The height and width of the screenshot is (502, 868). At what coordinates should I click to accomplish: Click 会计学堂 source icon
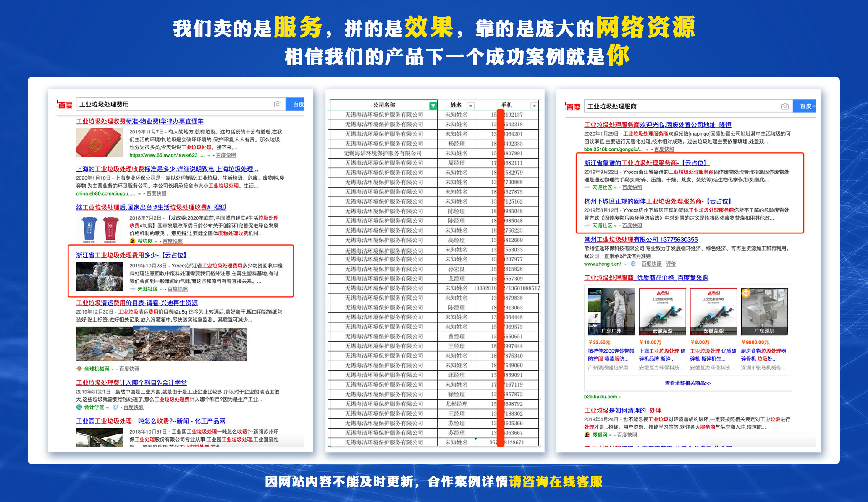click(79, 407)
